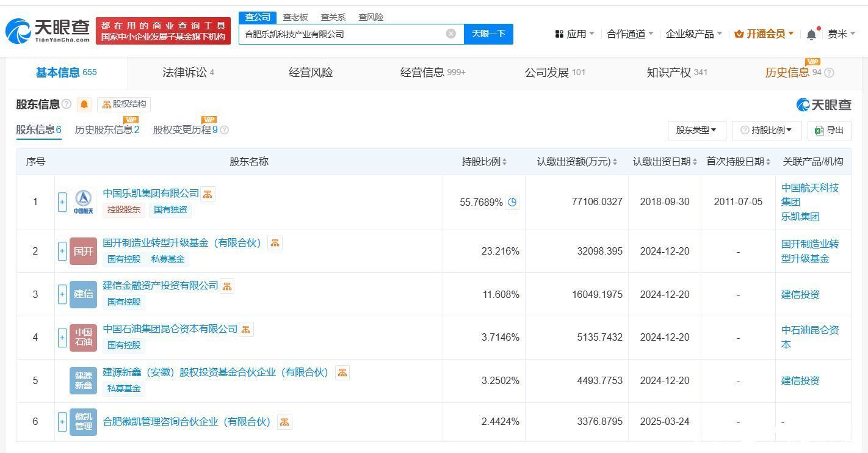Click the 建源新鑫 shareholder logo badge

pyautogui.click(x=83, y=381)
